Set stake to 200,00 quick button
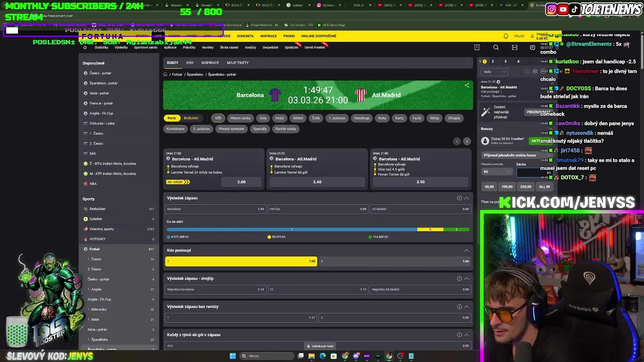 click(x=525, y=187)
